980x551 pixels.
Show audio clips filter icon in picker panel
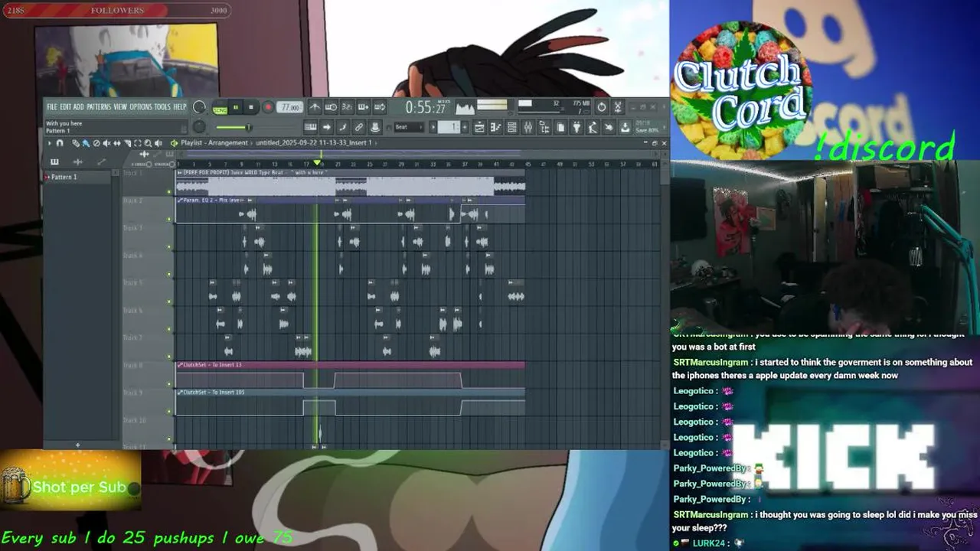pyautogui.click(x=77, y=161)
